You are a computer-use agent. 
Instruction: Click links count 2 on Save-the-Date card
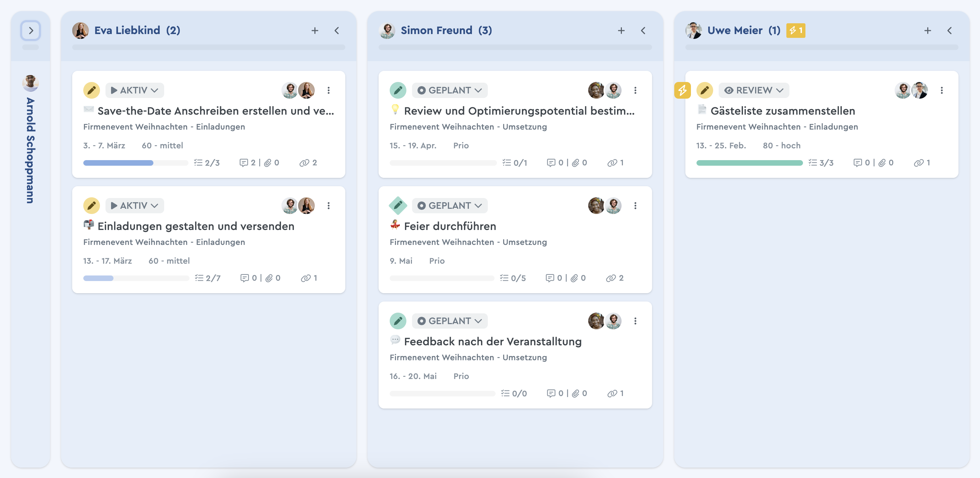tap(308, 163)
